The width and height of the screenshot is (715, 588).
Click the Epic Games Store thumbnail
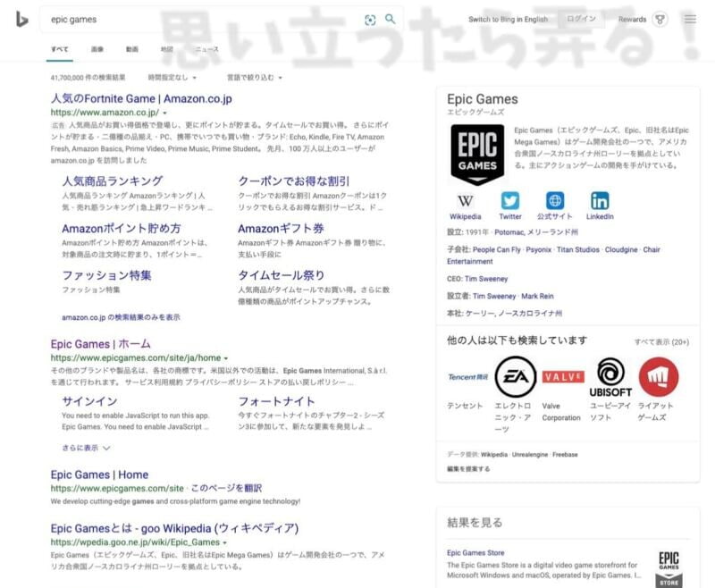pyautogui.click(x=669, y=569)
